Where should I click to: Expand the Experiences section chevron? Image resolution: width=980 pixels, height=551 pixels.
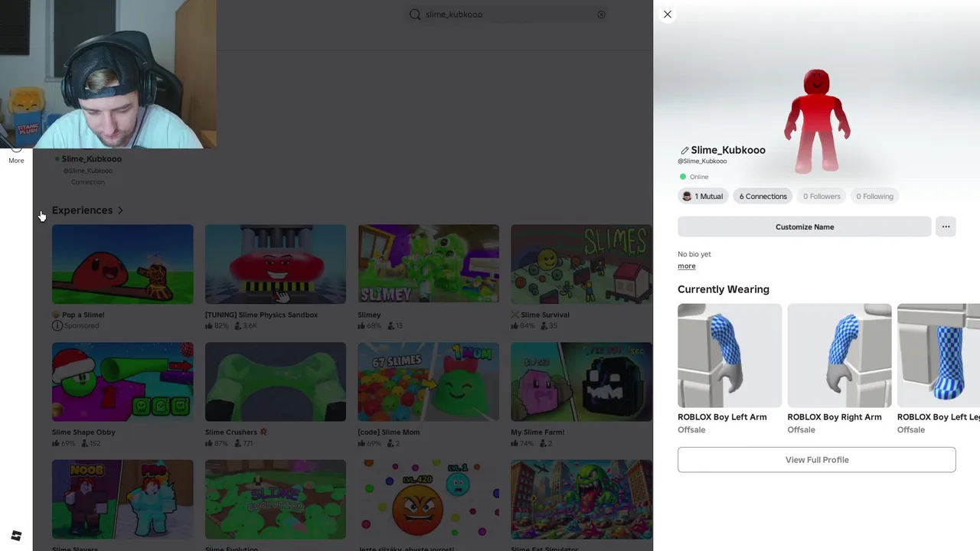pos(120,210)
